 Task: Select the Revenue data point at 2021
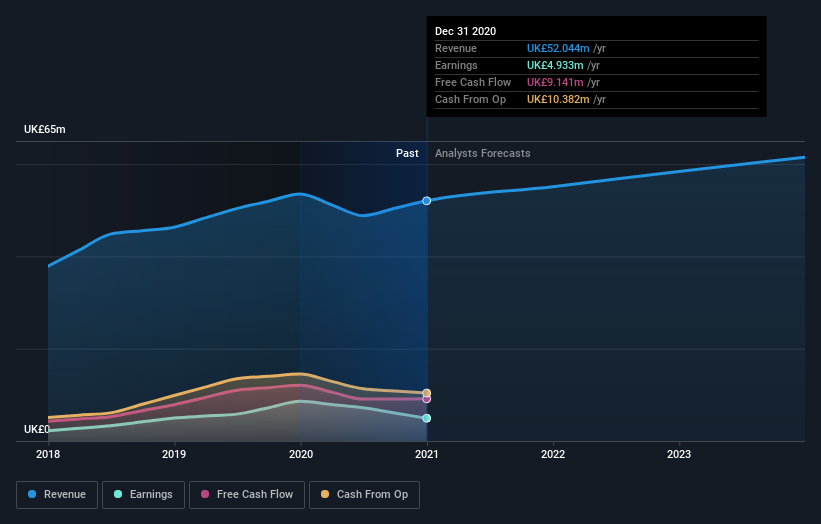click(x=427, y=201)
